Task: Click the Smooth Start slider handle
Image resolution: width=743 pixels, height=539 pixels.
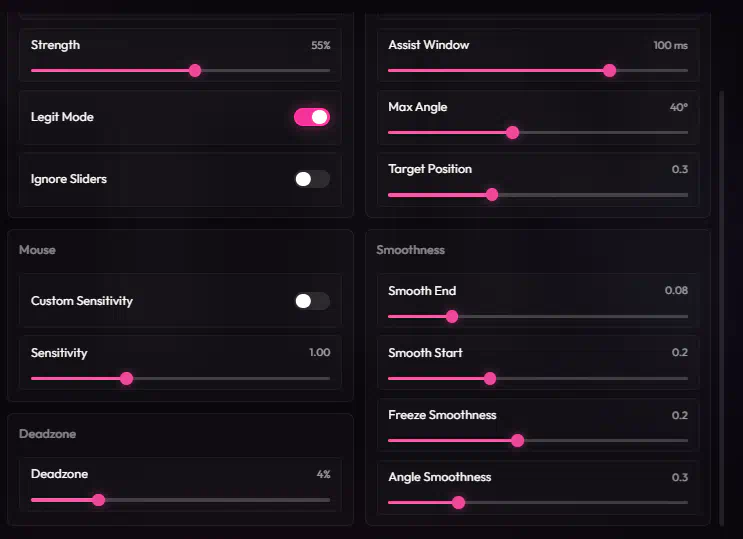Action: (490, 378)
